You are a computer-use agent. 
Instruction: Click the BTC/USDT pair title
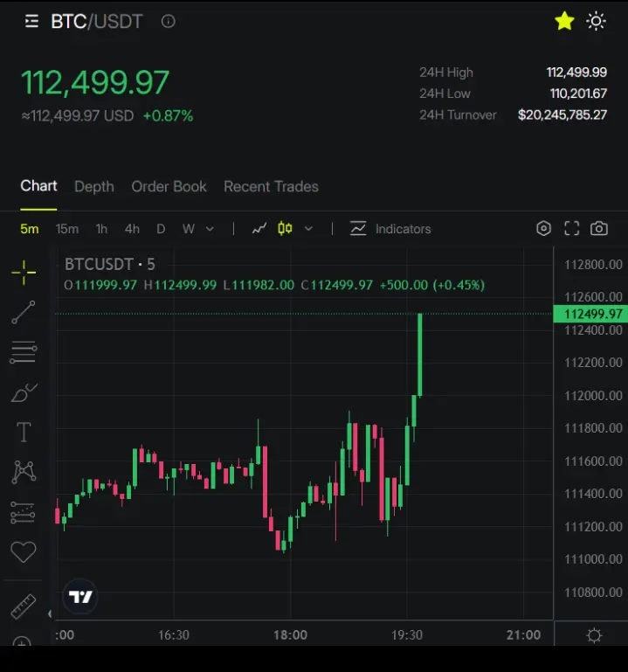click(x=97, y=21)
